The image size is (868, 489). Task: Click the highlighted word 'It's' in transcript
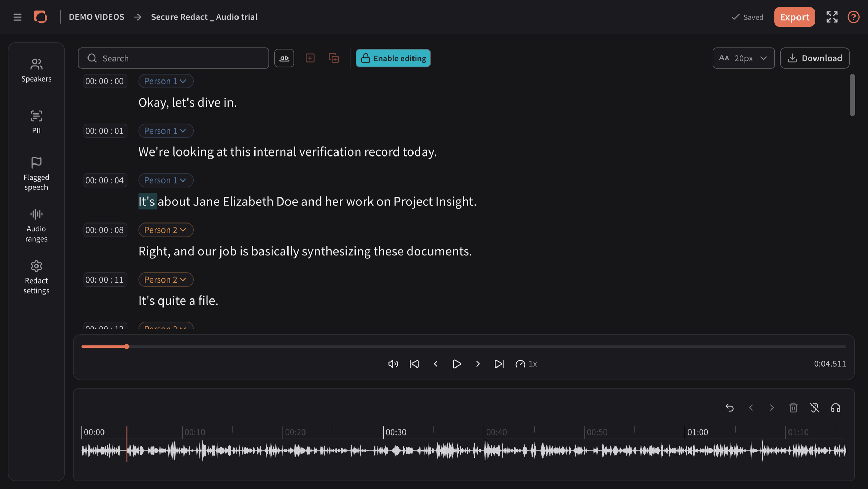coord(147,201)
